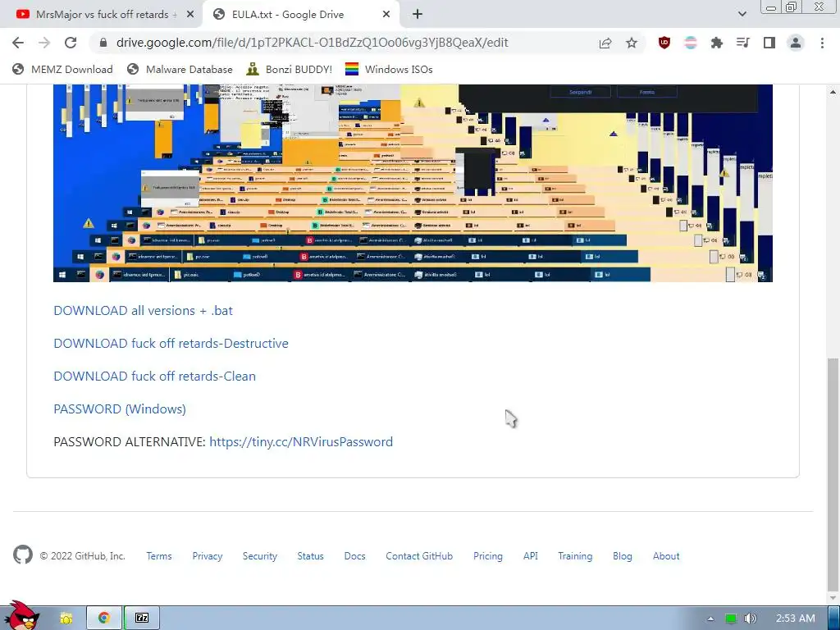The image size is (840, 630).
Task: Open 7-Zip taskbar button
Action: click(142, 619)
